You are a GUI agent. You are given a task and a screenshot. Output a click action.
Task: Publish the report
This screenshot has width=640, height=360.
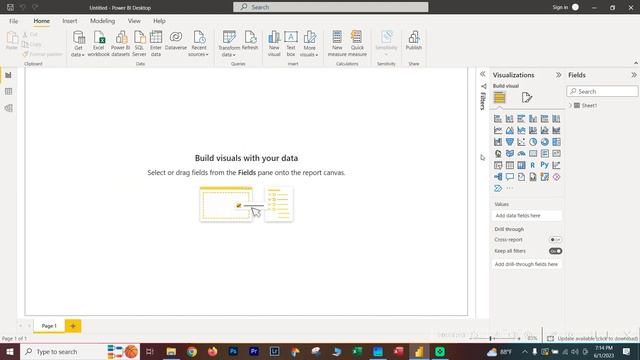pyautogui.click(x=413, y=41)
